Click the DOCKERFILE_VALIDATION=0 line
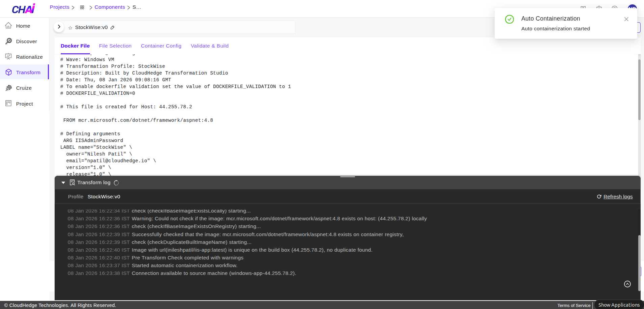The width and height of the screenshot is (644, 309). (98, 93)
